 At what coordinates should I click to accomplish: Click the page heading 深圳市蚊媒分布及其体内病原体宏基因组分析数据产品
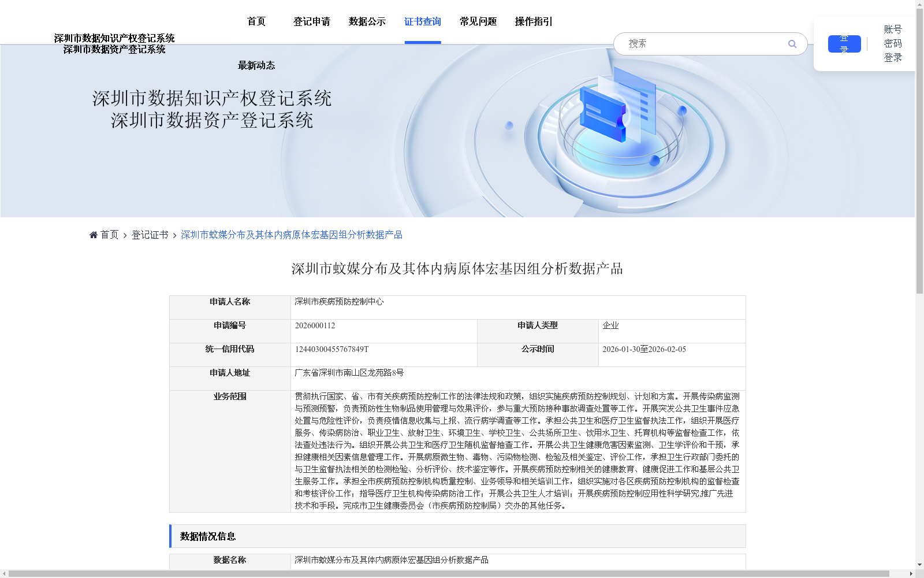point(457,269)
